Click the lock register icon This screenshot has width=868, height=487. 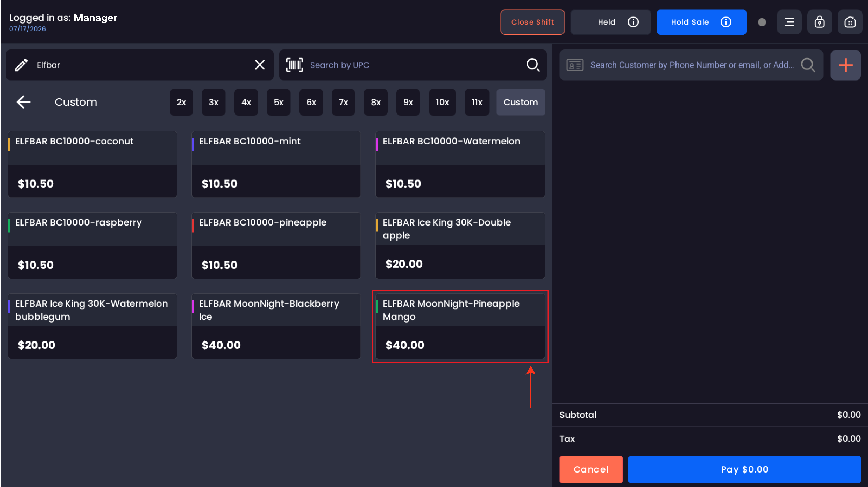[820, 22]
